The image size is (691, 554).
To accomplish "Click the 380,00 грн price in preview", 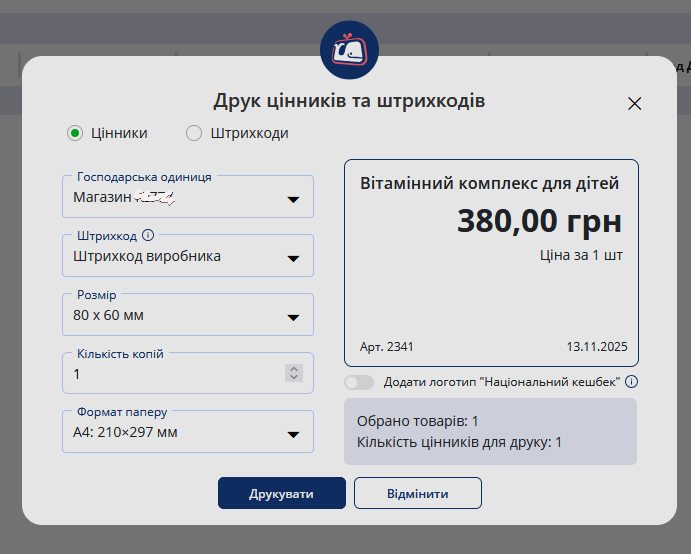I will (539, 221).
